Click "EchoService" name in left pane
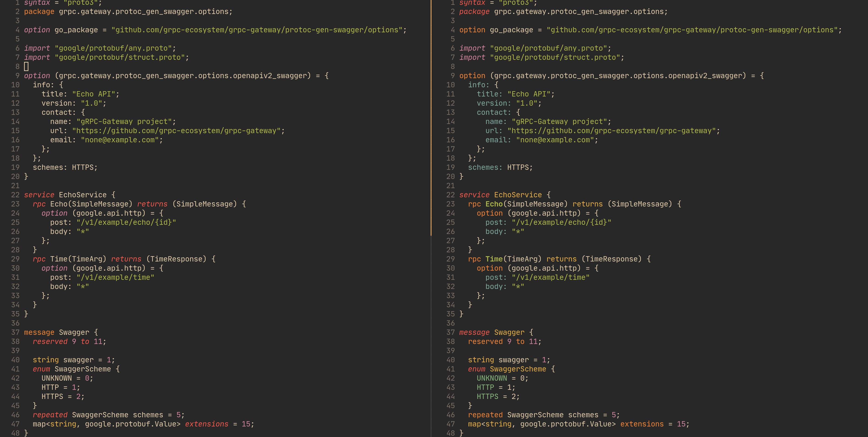The image size is (868, 437). (82, 195)
